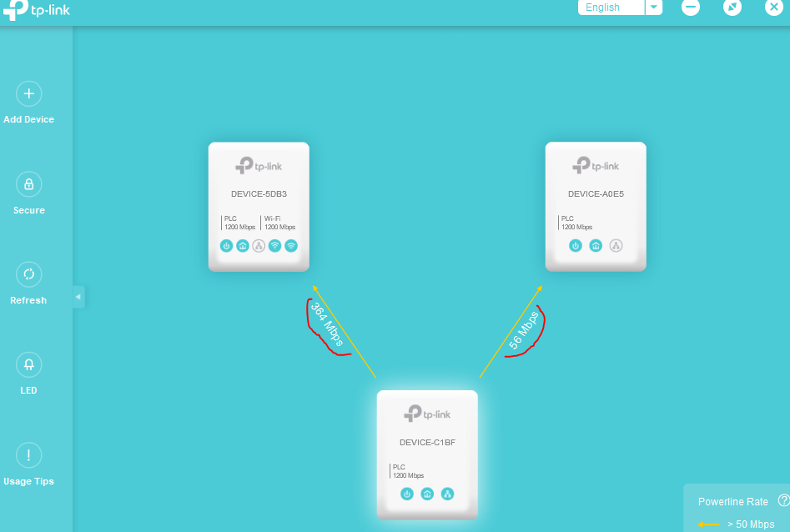Click the Add Device label

click(28, 119)
